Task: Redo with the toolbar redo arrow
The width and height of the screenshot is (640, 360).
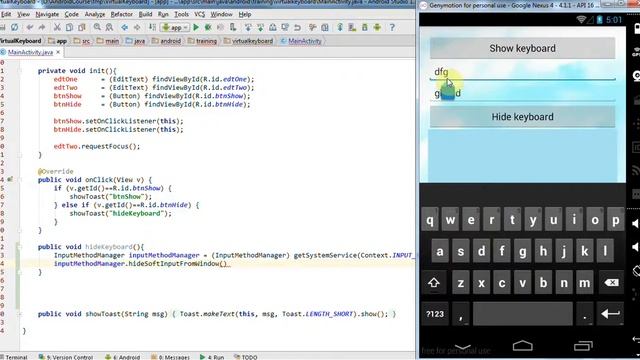Action: pos(42,27)
